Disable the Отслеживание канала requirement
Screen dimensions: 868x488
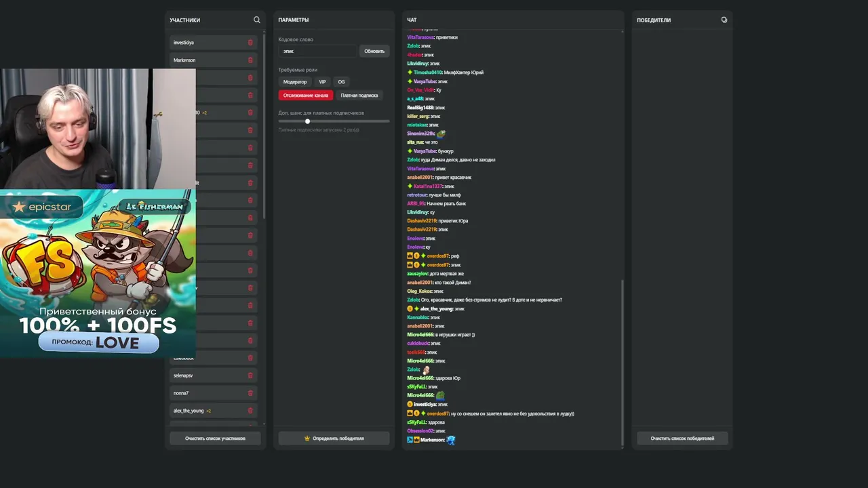(306, 96)
